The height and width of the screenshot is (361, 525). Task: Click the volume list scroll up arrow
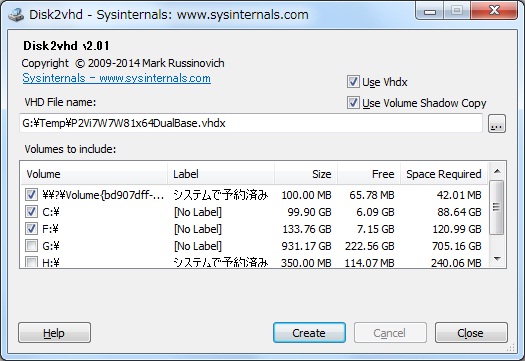tap(497, 171)
